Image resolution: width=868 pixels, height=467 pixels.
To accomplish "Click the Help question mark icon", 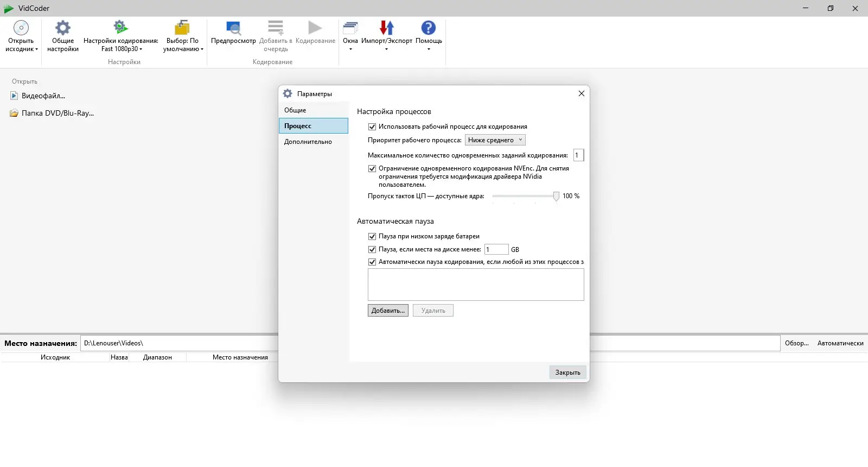I will click(x=429, y=28).
